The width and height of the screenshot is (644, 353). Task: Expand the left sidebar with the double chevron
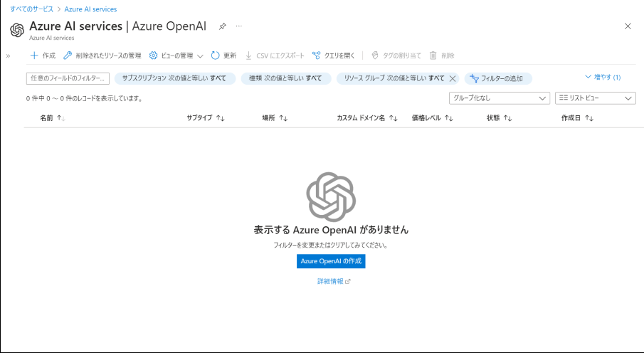pyautogui.click(x=8, y=56)
